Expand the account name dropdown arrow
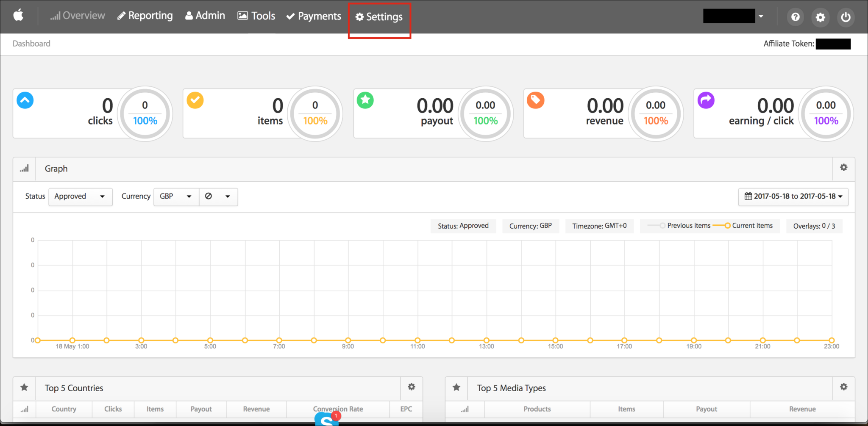This screenshot has width=868, height=426. coord(761,17)
